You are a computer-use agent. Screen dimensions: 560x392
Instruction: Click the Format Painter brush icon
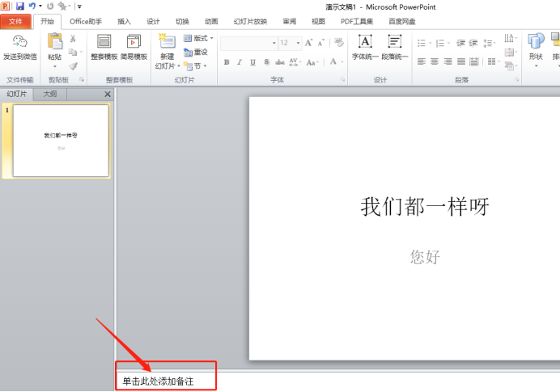click(x=73, y=66)
